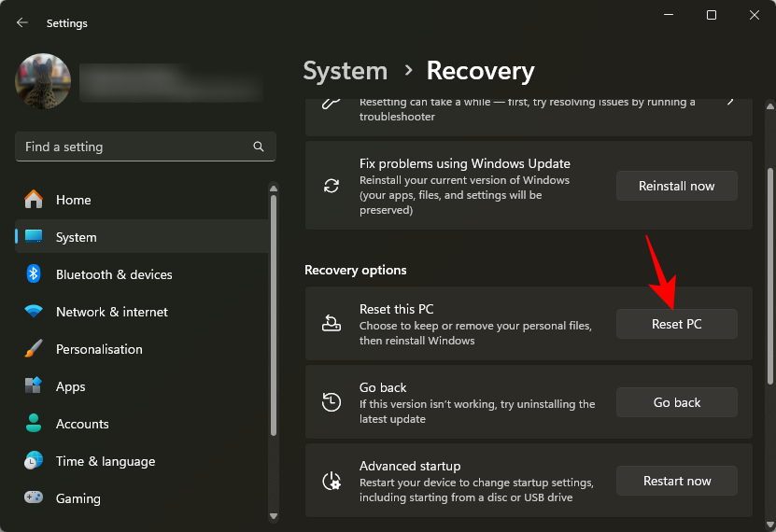Click the Personalisation paintbrush icon
Image resolution: width=776 pixels, height=532 pixels.
pos(34,349)
